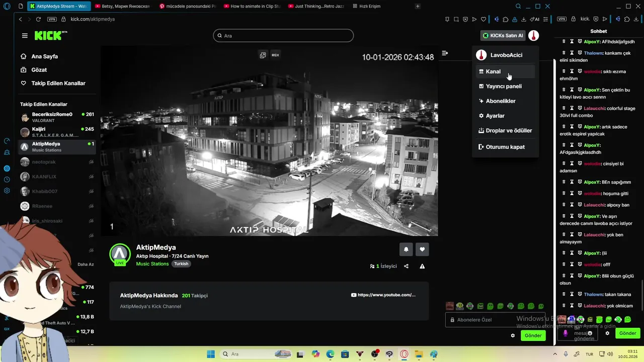Select Abonelikler in the profile menu
Viewport: 644px width, 362px height.
505,101
